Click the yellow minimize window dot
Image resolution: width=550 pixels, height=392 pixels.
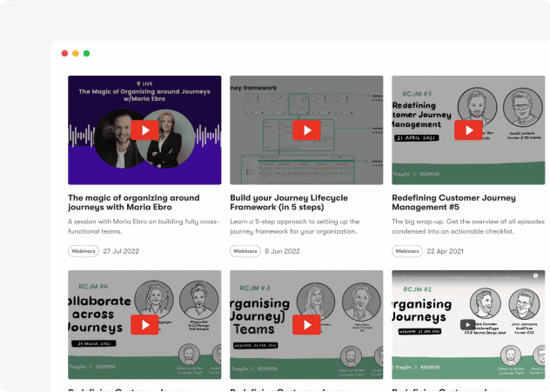tap(76, 53)
